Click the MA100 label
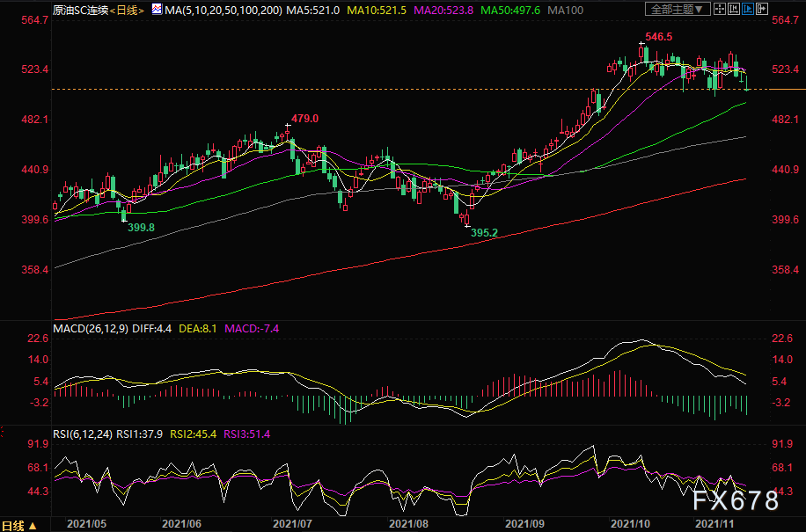The width and height of the screenshot is (806, 532). [566, 10]
